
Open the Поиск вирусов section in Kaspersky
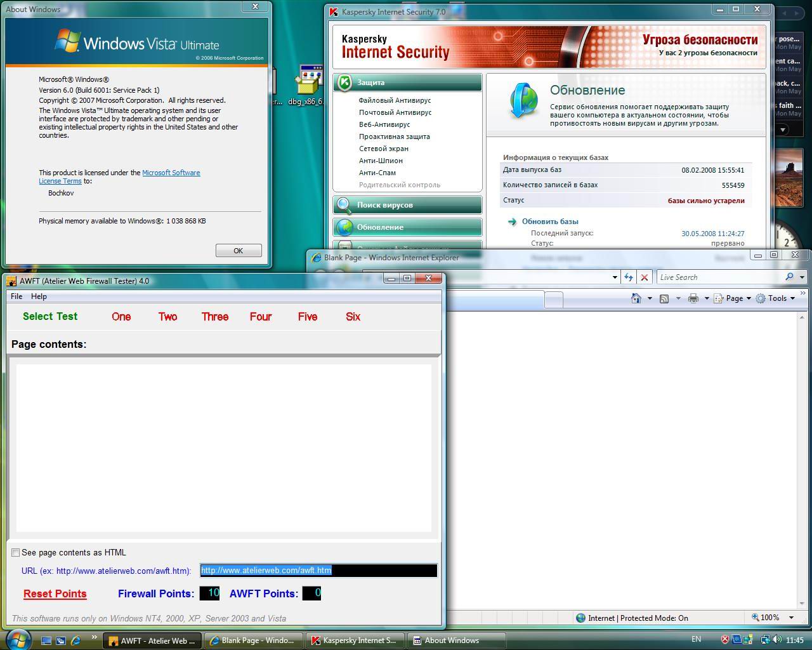click(407, 205)
